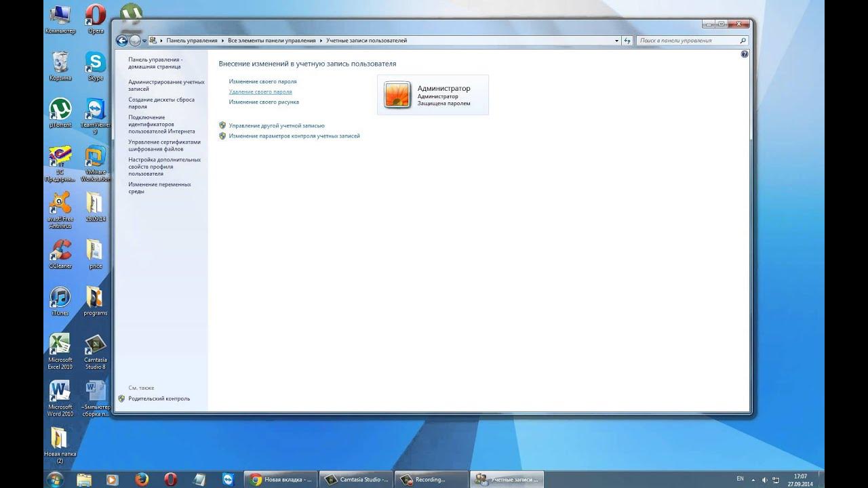Image resolution: width=868 pixels, height=488 pixels.
Task: Open Windows Explorer from the taskbar
Action: coord(84,479)
